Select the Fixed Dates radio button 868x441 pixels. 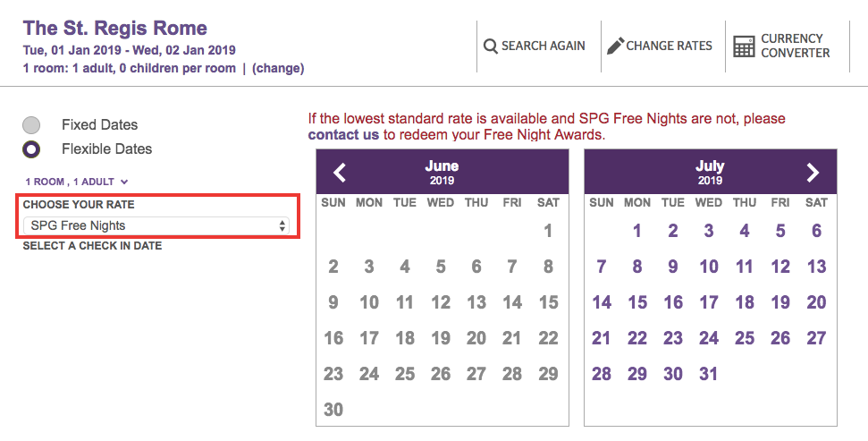pyautogui.click(x=31, y=125)
